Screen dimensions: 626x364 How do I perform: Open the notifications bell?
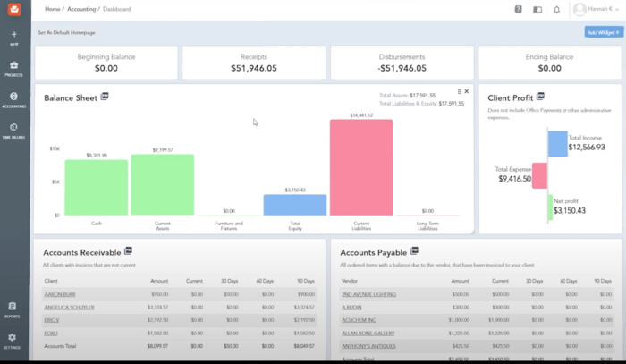click(x=557, y=9)
